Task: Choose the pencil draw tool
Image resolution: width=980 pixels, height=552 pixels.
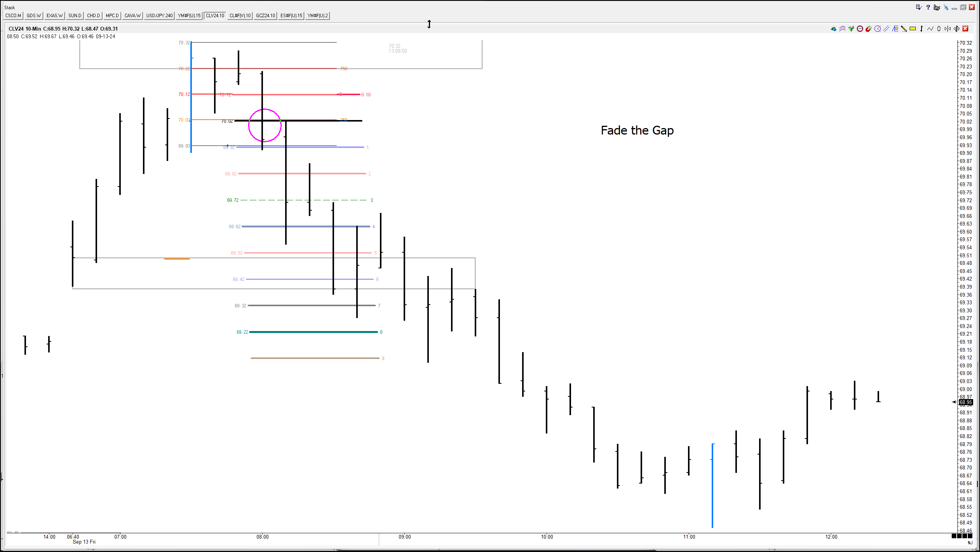Action: tap(904, 29)
